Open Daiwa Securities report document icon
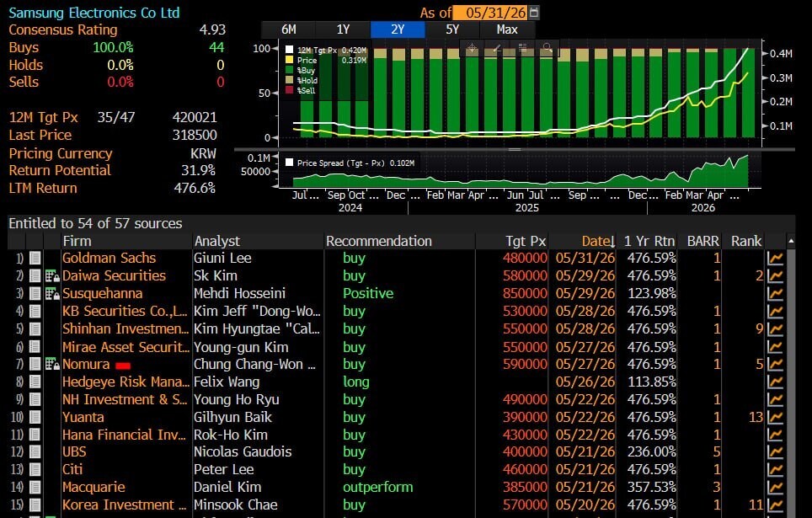 coord(35,275)
